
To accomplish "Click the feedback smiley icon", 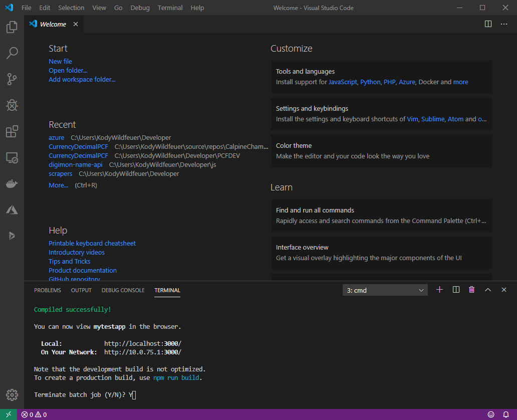I will (491, 414).
